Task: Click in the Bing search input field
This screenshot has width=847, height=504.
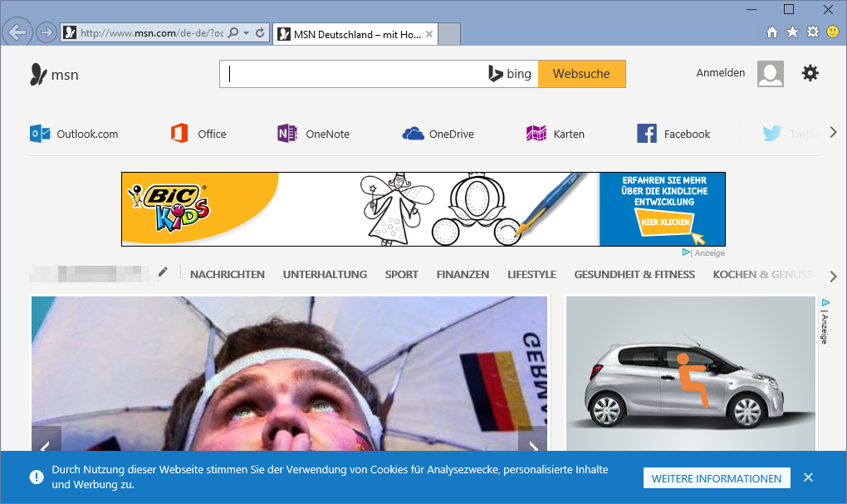Action: (353, 74)
